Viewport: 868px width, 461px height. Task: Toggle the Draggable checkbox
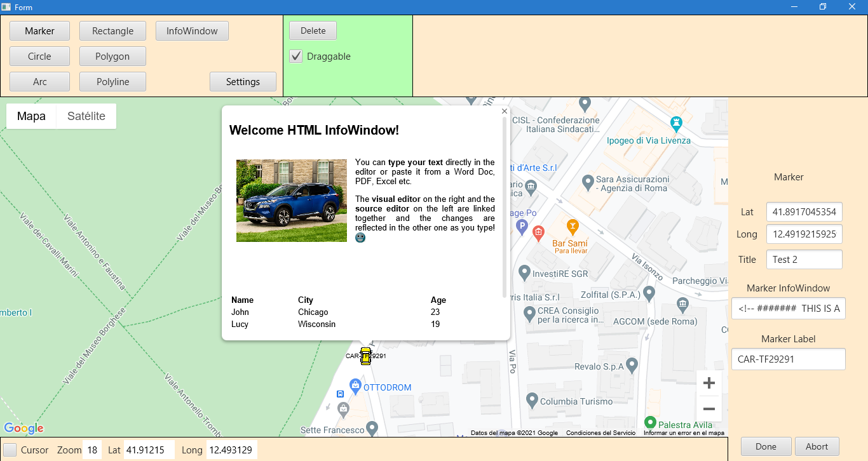click(x=296, y=56)
